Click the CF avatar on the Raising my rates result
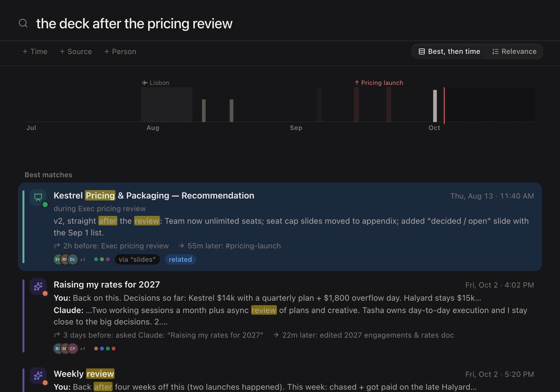 [x=72, y=349]
